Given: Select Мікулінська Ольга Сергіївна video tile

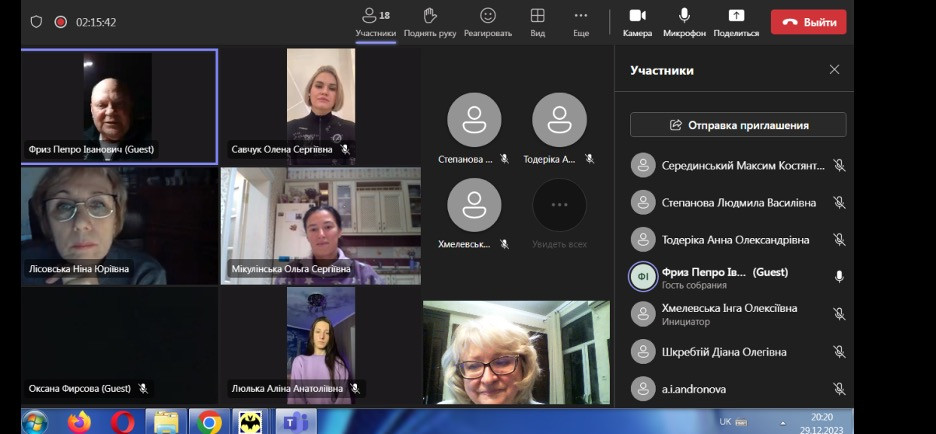Looking at the screenshot, I should click(x=321, y=226).
